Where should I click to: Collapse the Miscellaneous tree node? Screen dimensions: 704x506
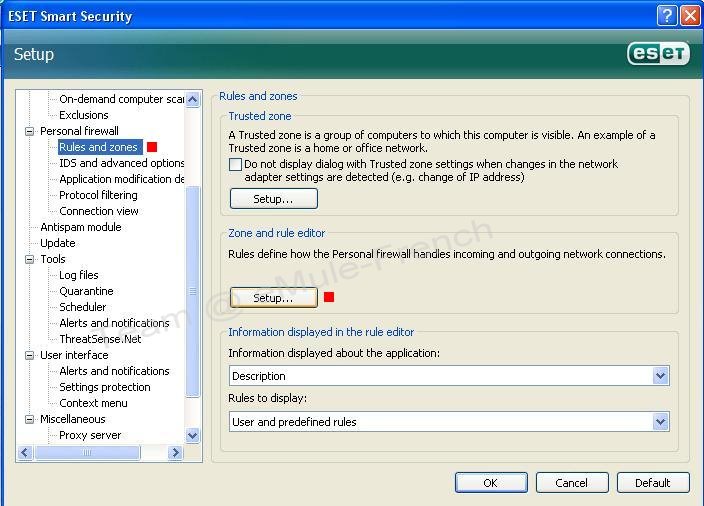pos(30,419)
